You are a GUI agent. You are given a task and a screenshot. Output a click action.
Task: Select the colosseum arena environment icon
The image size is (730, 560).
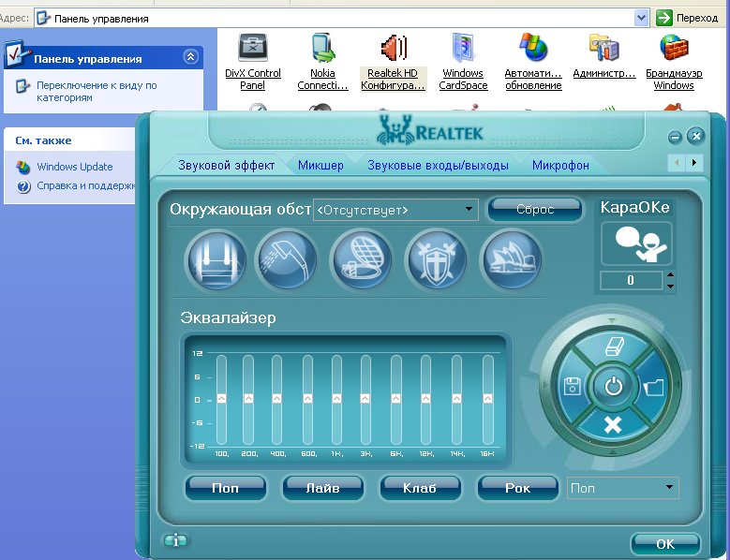click(x=361, y=259)
